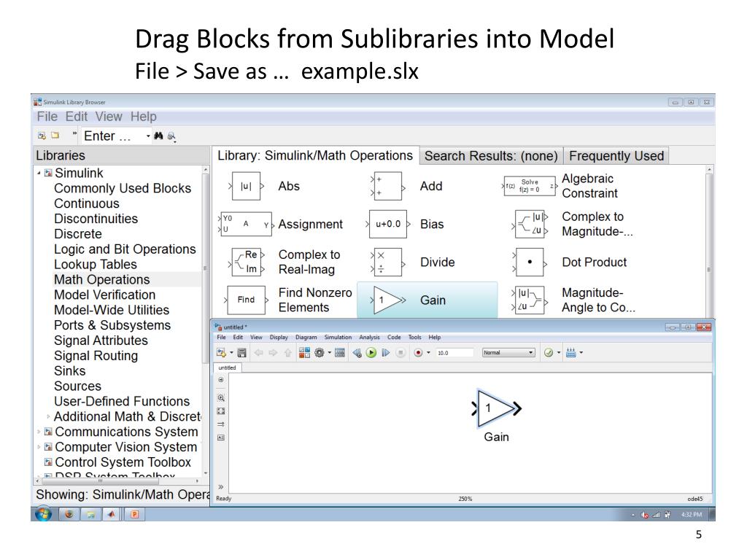
Task: Select the Find Nonzero Elements block icon
Action: 246,300
